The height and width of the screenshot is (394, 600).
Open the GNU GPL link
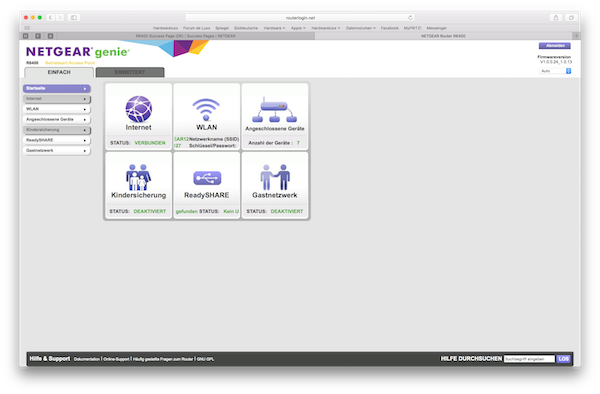[205, 359]
